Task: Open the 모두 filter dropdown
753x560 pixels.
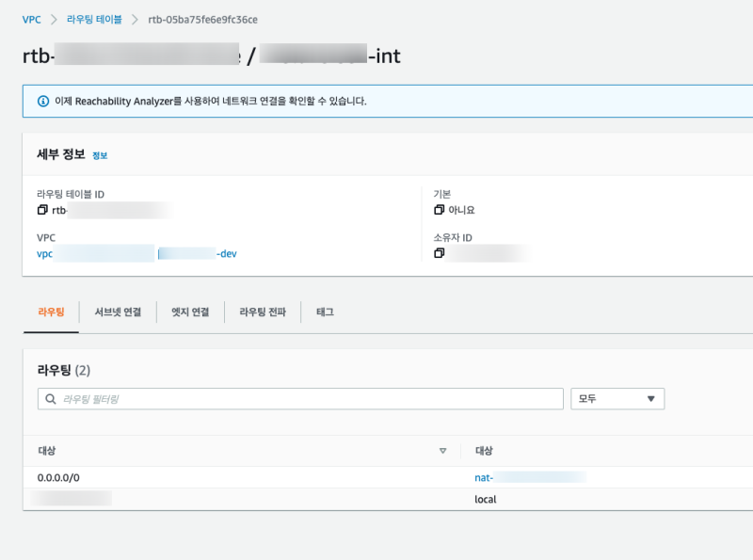Action: click(x=617, y=399)
